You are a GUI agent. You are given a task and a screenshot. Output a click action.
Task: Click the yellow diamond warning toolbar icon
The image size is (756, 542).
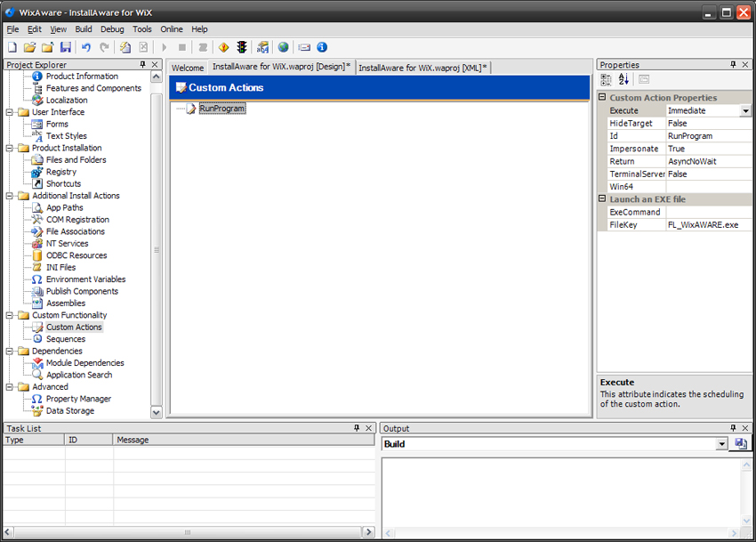click(x=224, y=47)
